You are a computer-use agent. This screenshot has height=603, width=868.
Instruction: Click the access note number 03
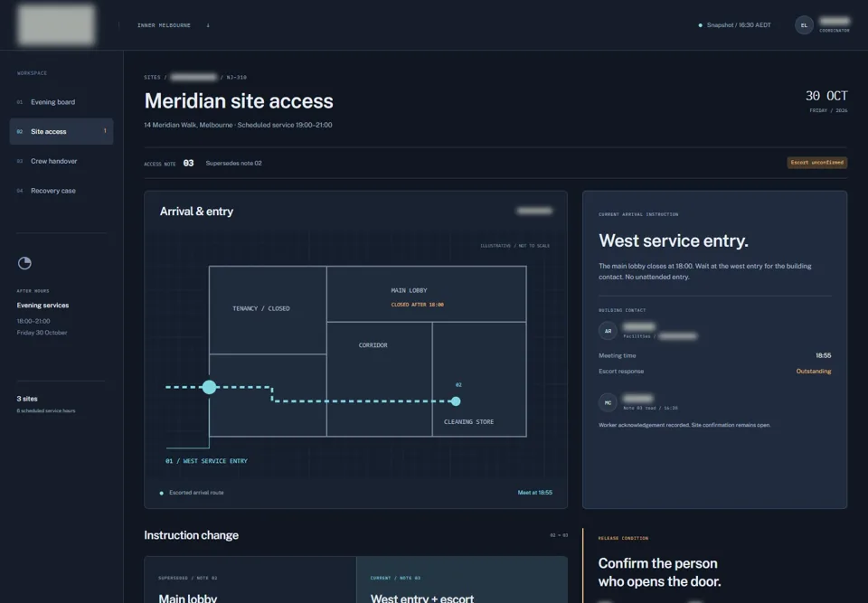point(188,164)
